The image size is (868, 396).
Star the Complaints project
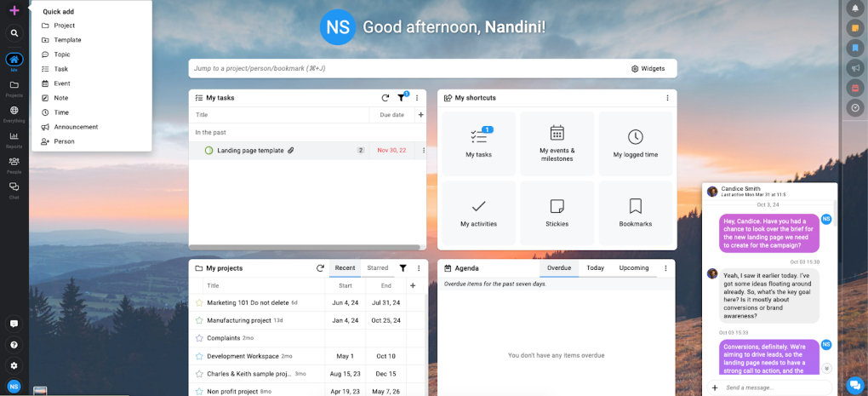click(199, 338)
